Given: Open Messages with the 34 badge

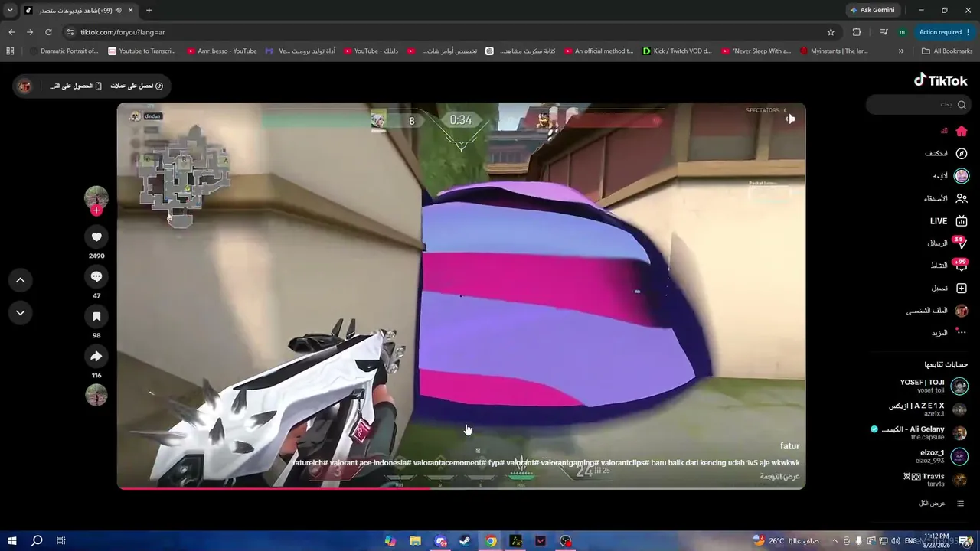Looking at the screenshot, I should click(960, 243).
